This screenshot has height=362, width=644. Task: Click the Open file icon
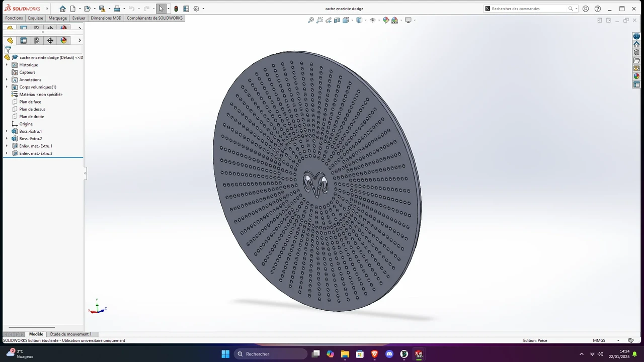pos(87,9)
